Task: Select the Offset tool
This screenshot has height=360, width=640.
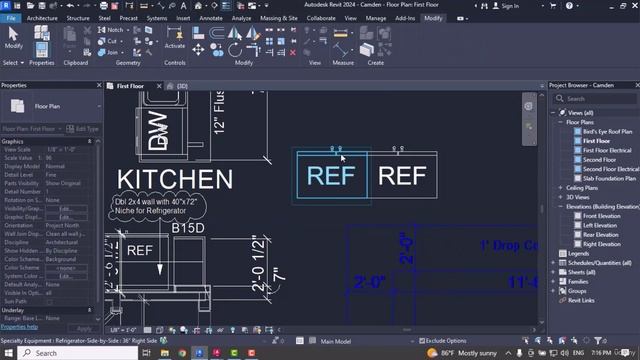Action: [217, 33]
